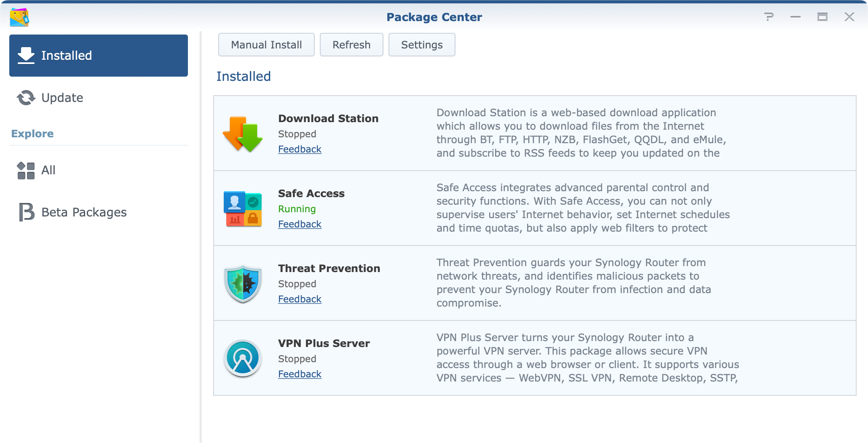
Task: Click the Threat Prevention description text
Action: 574,283
